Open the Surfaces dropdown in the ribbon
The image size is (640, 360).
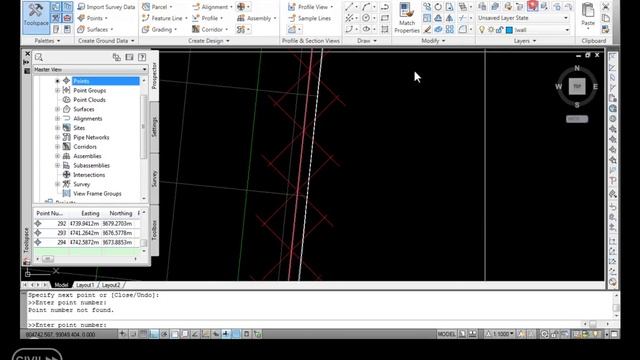coord(95,29)
